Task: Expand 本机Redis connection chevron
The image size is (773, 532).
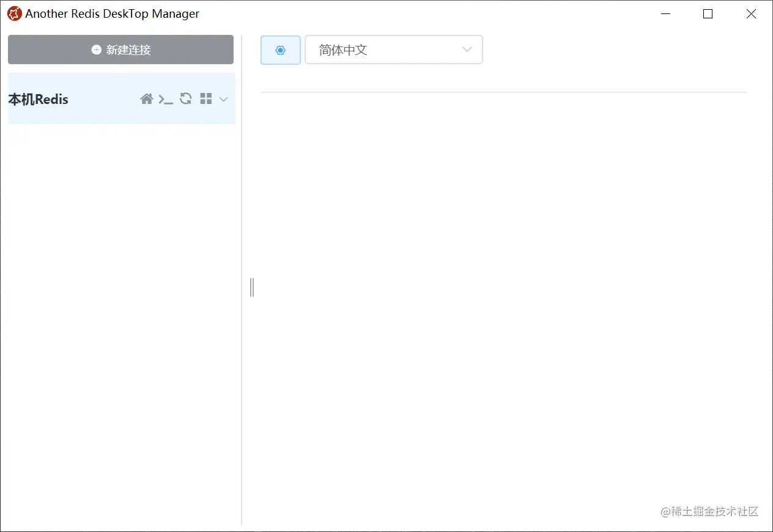Action: (223, 99)
